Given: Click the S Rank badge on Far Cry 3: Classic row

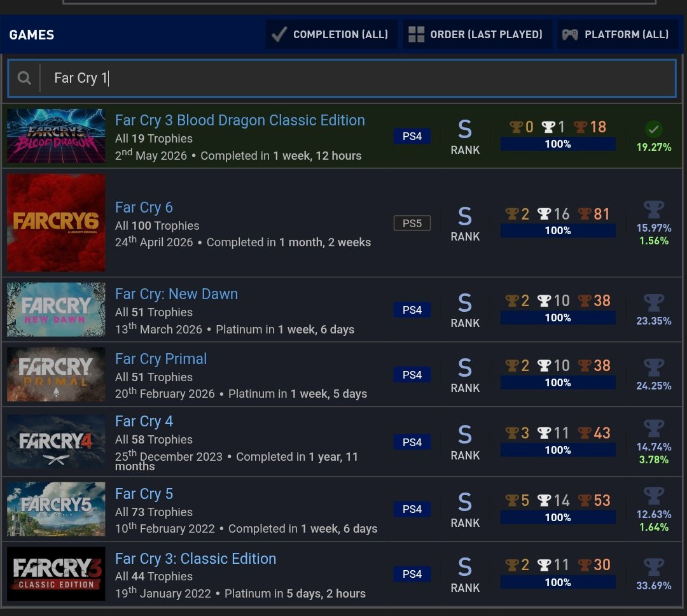Looking at the screenshot, I should [465, 575].
